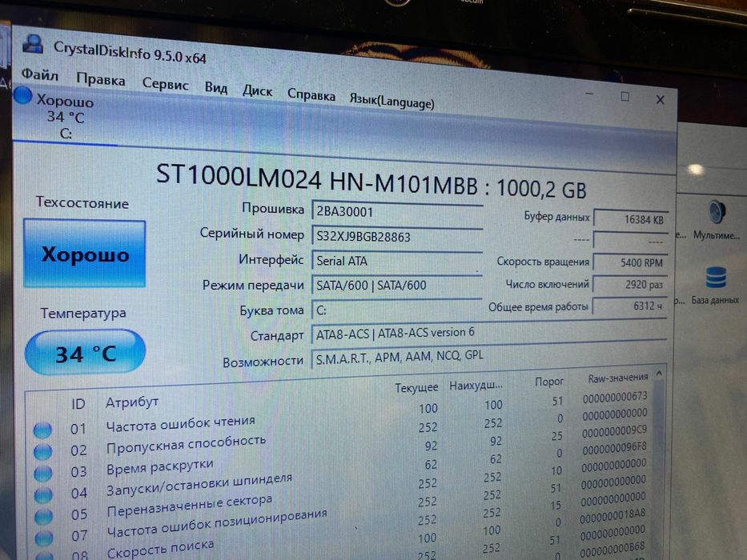
Task: Click the serial number field S32XJ9BGB28863
Action: pos(397,237)
